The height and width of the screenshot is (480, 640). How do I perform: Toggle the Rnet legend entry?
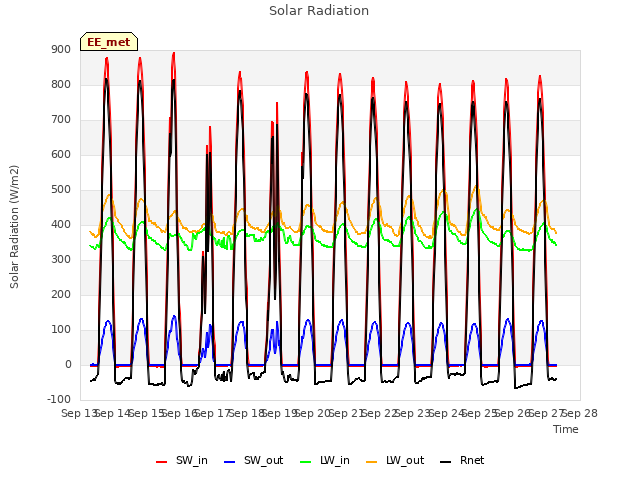click(x=462, y=460)
